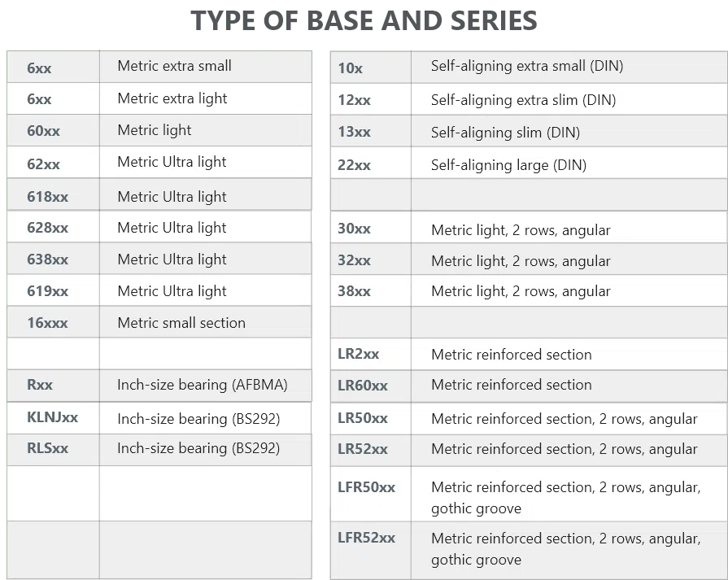Viewport: 728px width, 580px height.
Task: Click the 'TYPE OF BASE AND SERIES' title
Action: (x=364, y=21)
